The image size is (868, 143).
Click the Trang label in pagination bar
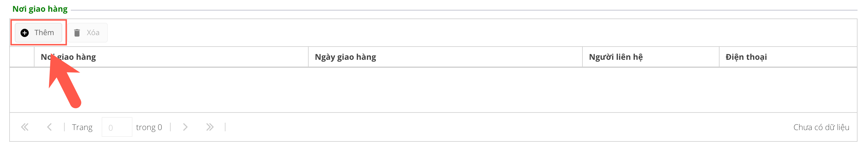(82, 127)
